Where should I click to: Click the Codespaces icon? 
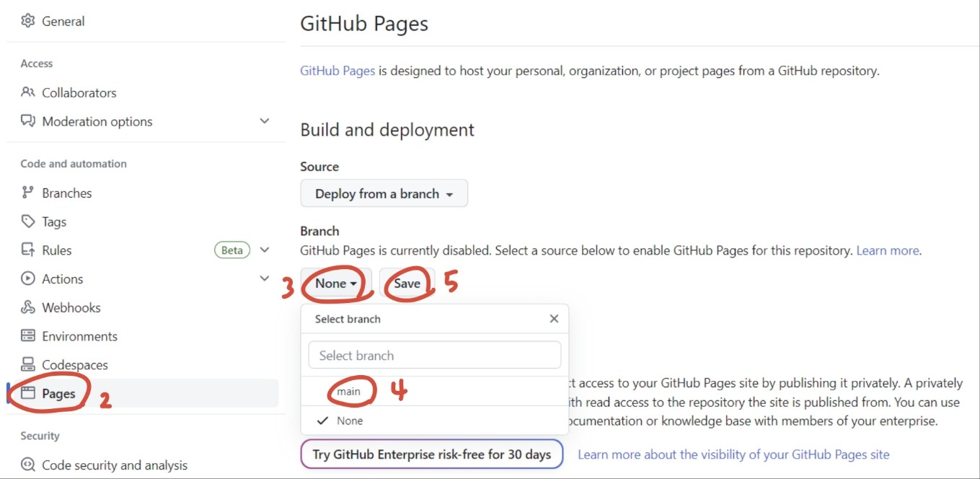pyautogui.click(x=28, y=364)
